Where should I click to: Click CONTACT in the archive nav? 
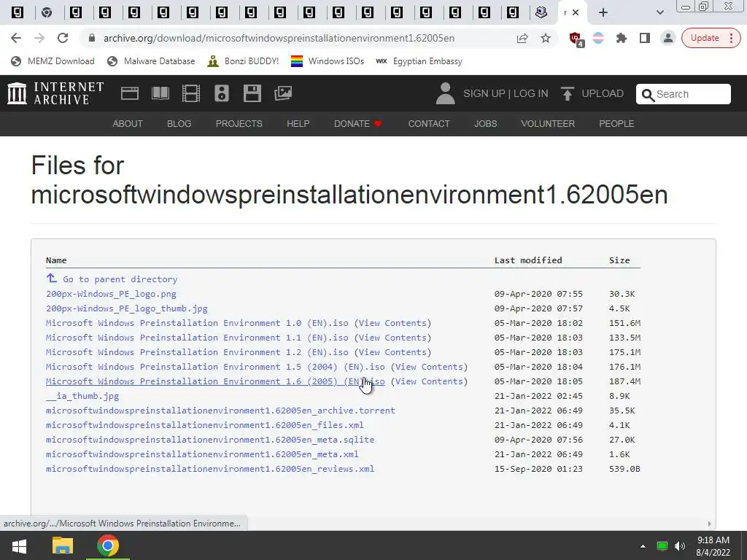click(429, 124)
